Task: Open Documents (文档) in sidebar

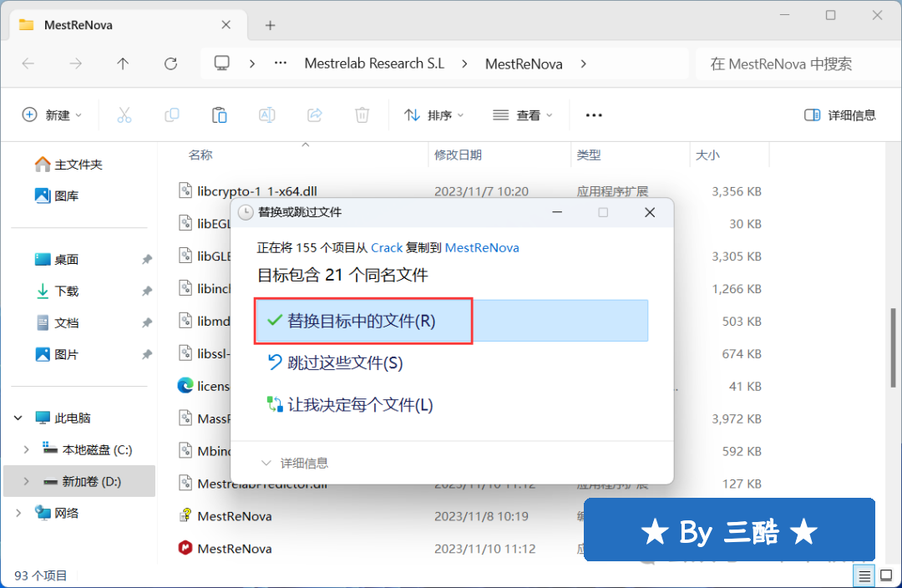Action: click(57, 322)
